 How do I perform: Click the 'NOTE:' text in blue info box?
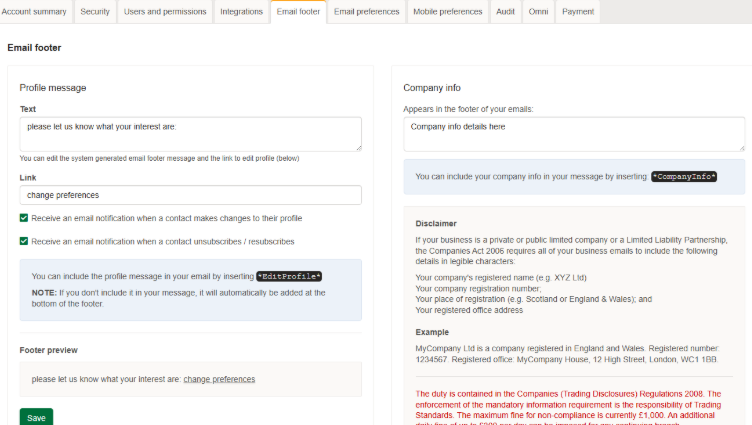pos(44,293)
